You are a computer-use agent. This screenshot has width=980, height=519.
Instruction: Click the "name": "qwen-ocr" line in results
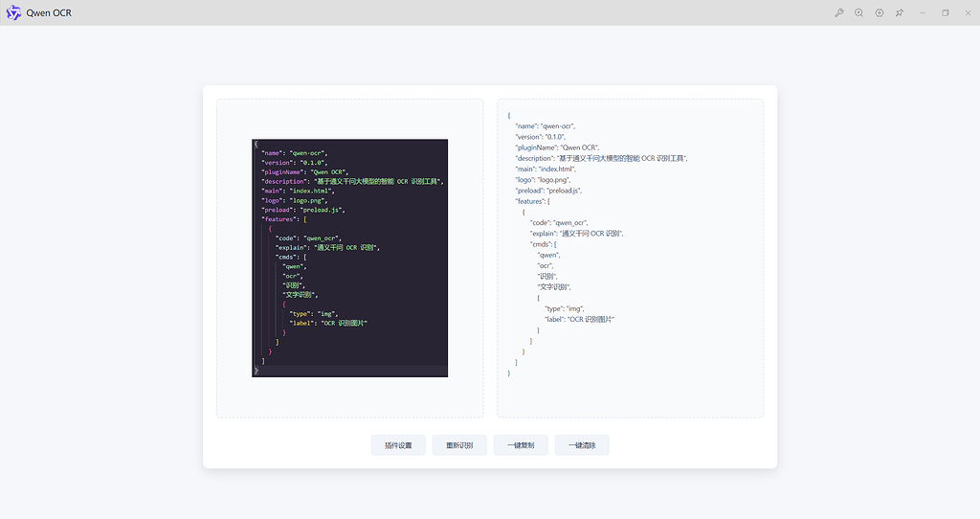[546, 125]
